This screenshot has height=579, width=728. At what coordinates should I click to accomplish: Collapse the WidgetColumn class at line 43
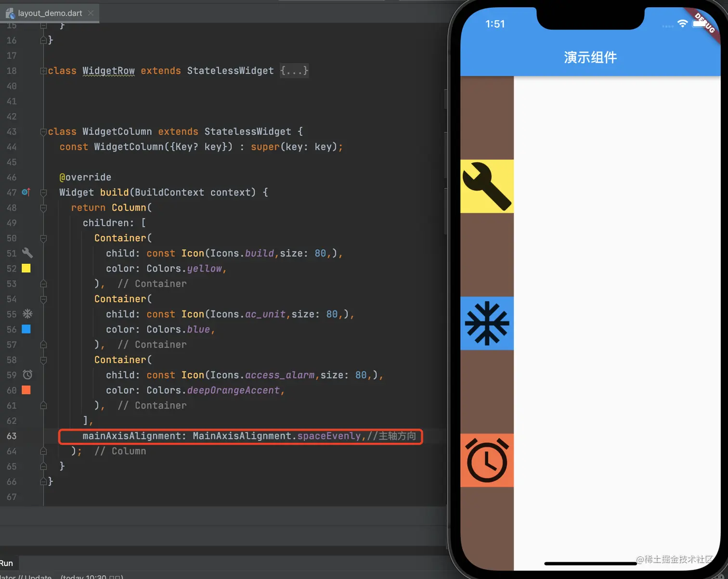coord(43,131)
